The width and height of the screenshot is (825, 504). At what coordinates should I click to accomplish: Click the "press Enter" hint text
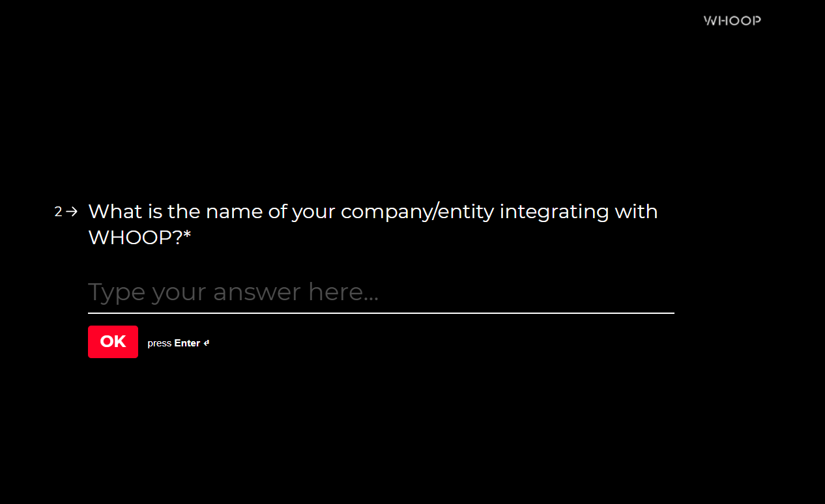174,343
